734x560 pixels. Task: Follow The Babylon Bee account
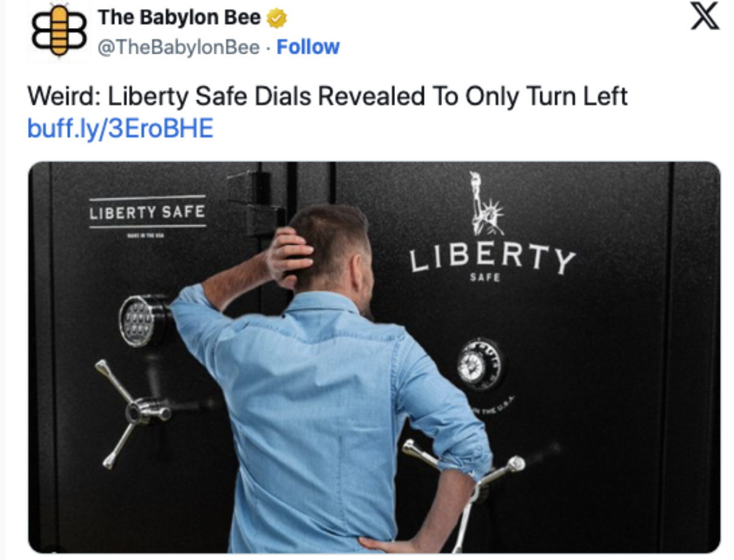308,47
